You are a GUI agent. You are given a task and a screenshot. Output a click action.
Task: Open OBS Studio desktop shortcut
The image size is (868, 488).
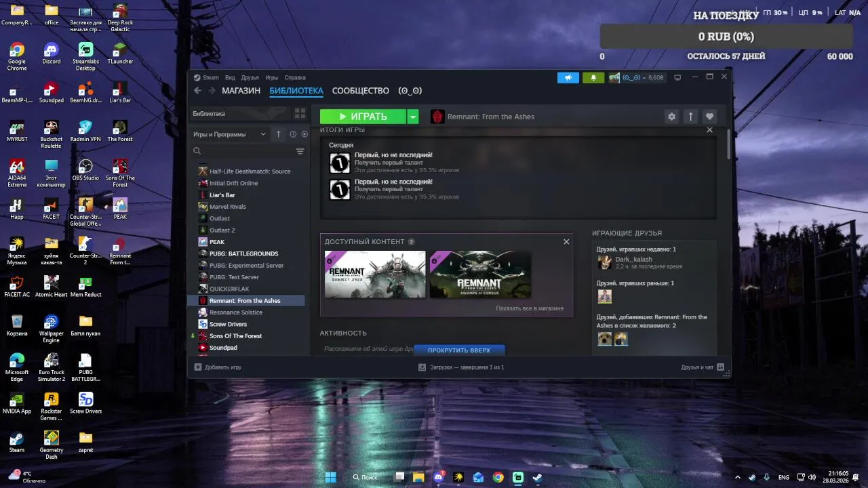coord(85,169)
